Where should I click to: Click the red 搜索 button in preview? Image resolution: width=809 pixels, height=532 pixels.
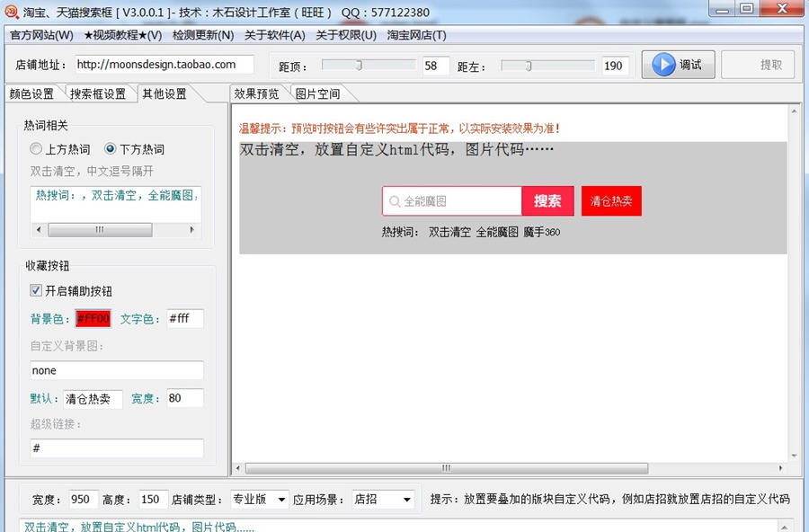548,200
